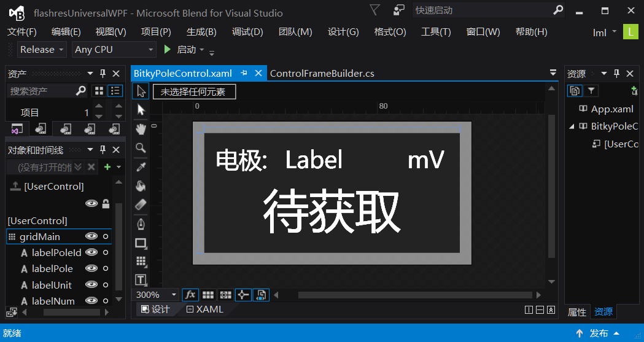The image size is (644, 342).
Task: Choose the Zoom magnifier tool
Action: [x=141, y=148]
